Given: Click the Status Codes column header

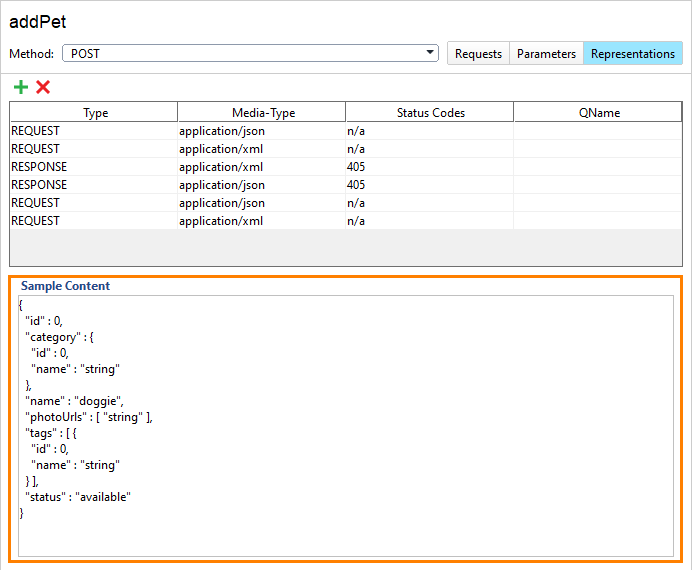Looking at the screenshot, I should (430, 112).
